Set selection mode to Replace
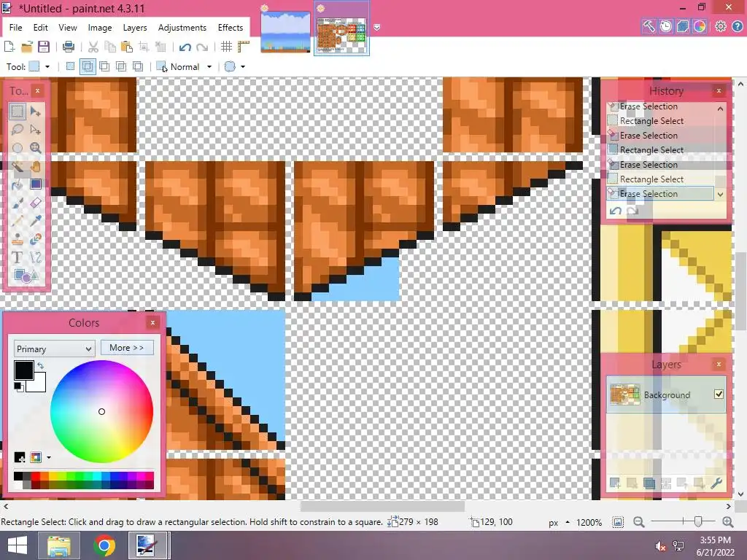Viewport: 747px width, 560px height. pyautogui.click(x=71, y=66)
